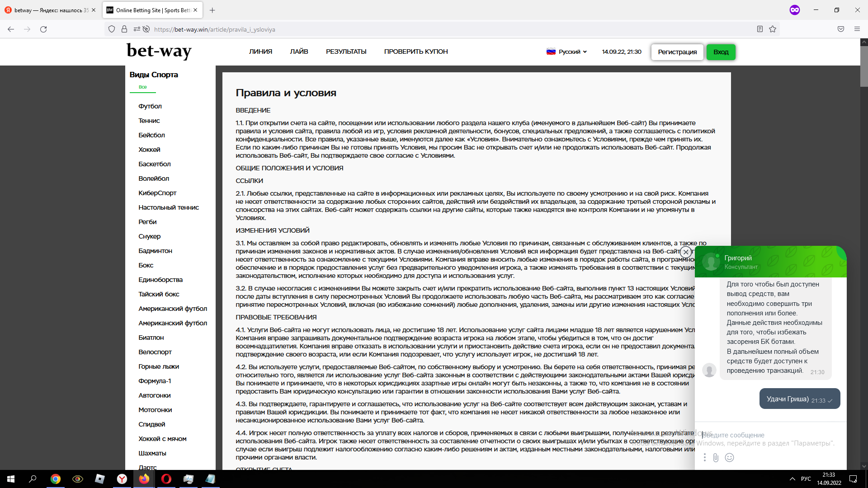
Task: Show hidden system tray icons
Action: (x=792, y=479)
